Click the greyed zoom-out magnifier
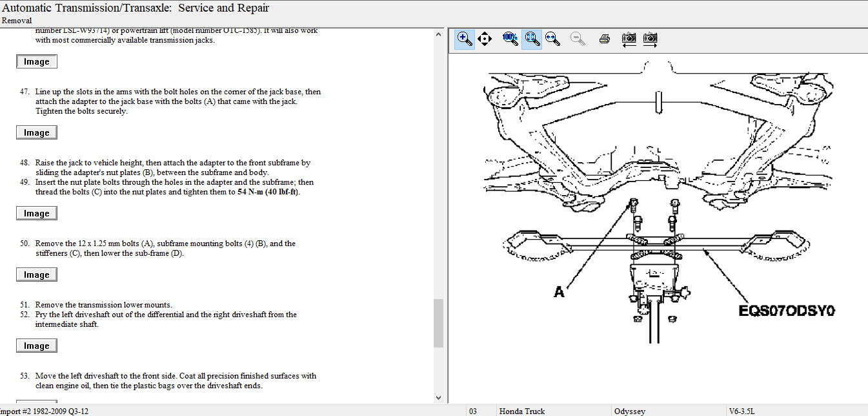Viewport: 868px width, 416px height. tap(578, 39)
